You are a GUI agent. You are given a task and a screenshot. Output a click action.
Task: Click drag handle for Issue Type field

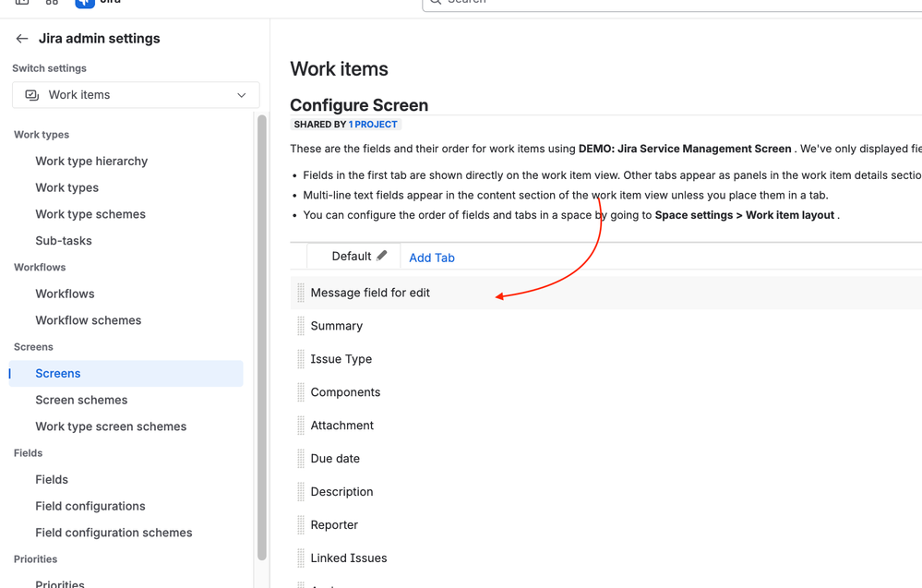[301, 359]
